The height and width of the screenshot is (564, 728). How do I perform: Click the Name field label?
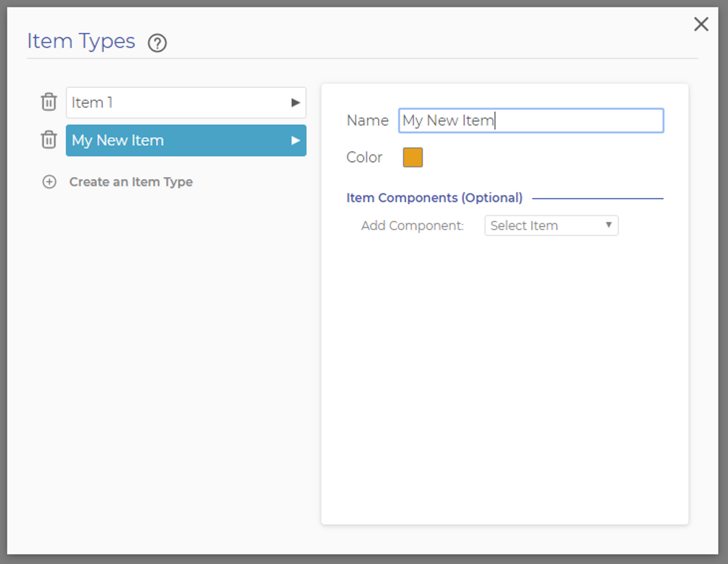(367, 121)
